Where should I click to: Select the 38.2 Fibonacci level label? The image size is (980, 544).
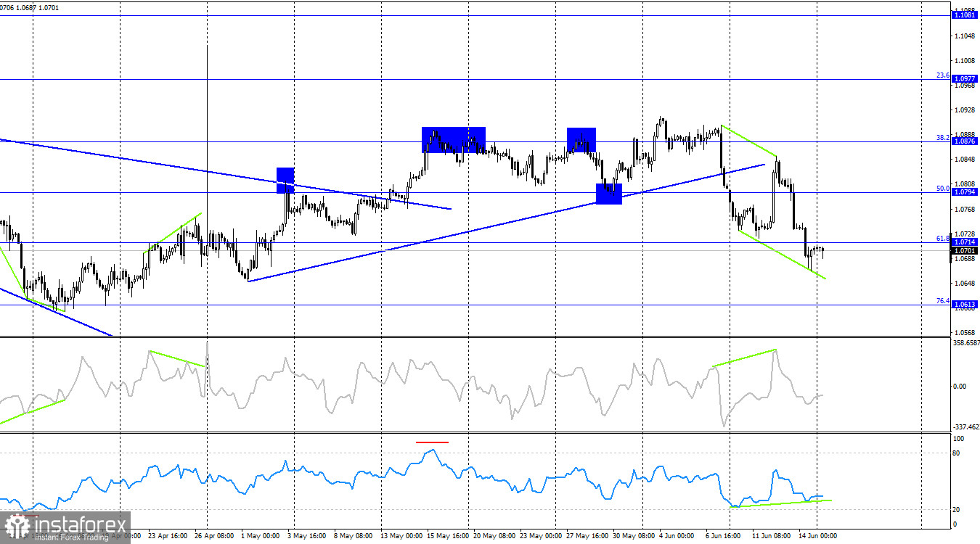pyautogui.click(x=942, y=137)
